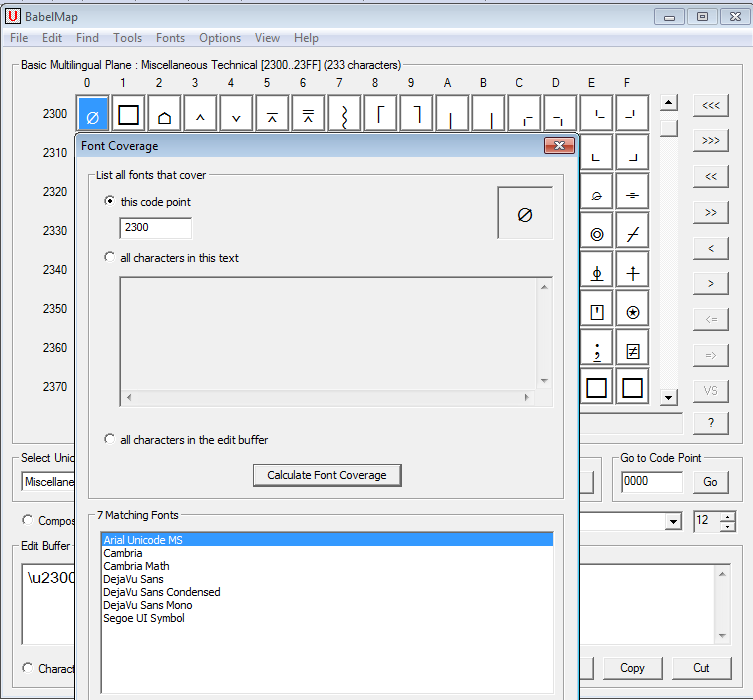The height and width of the screenshot is (700, 753).
Task: Select the left floor character in column A
Action: click(x=452, y=114)
